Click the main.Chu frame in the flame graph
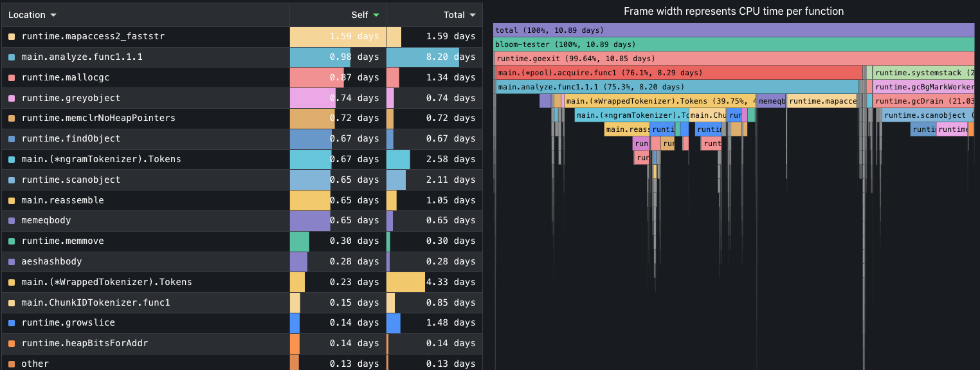The width and height of the screenshot is (980, 370). (x=707, y=115)
